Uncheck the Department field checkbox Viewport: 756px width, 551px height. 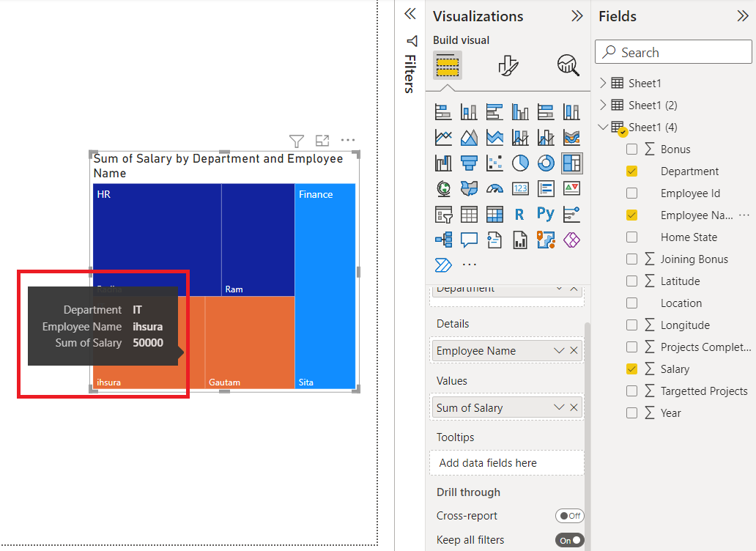(631, 171)
